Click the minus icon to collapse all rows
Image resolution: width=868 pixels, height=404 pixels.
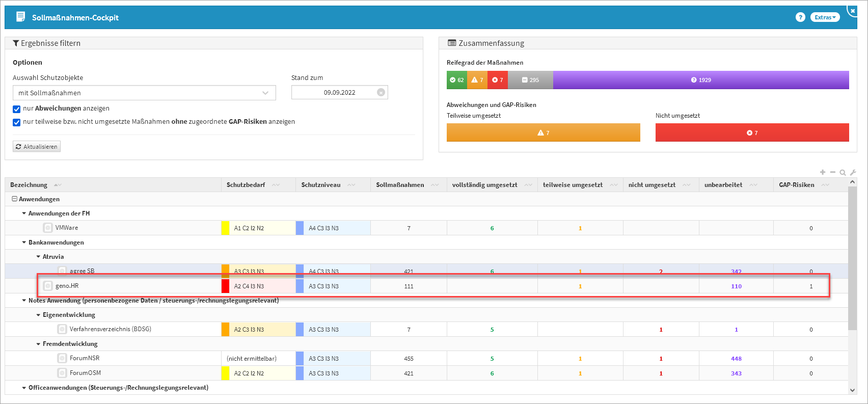(832, 172)
